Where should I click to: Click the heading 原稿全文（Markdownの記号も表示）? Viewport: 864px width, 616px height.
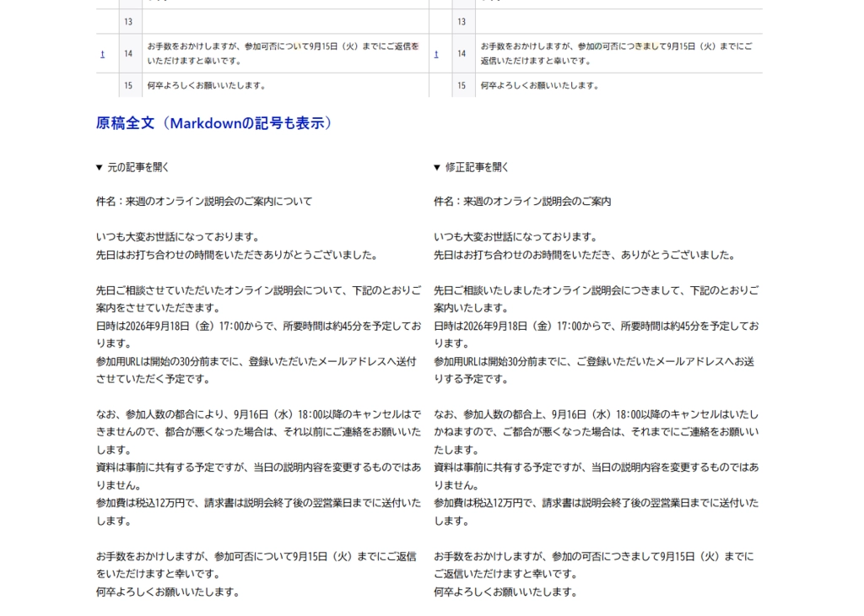(x=214, y=123)
